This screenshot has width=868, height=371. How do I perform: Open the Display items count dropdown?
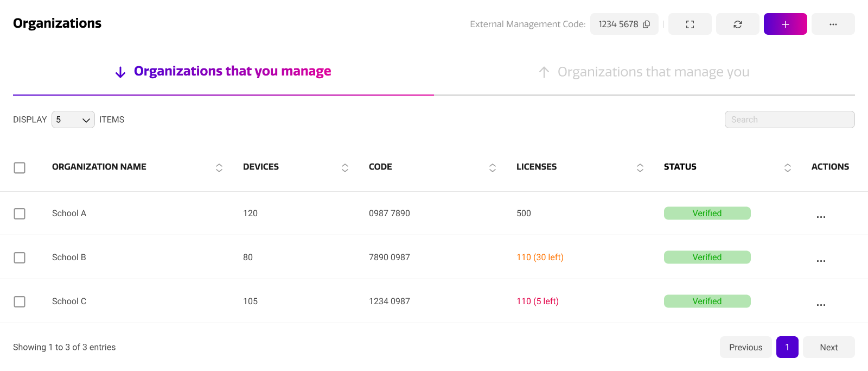[73, 120]
